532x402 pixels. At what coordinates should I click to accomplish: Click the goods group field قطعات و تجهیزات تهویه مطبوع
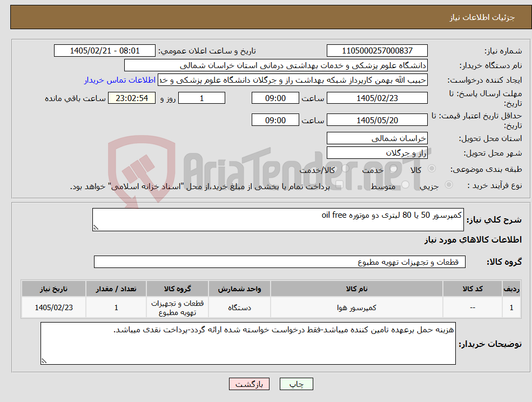click(x=280, y=262)
